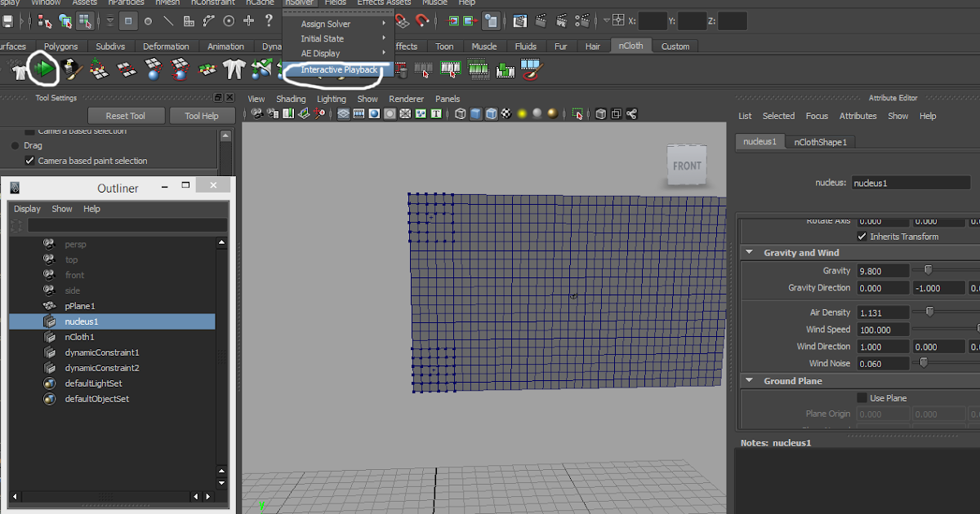The image size is (980, 514).
Task: Click the FRONT view cube
Action: pyautogui.click(x=687, y=166)
